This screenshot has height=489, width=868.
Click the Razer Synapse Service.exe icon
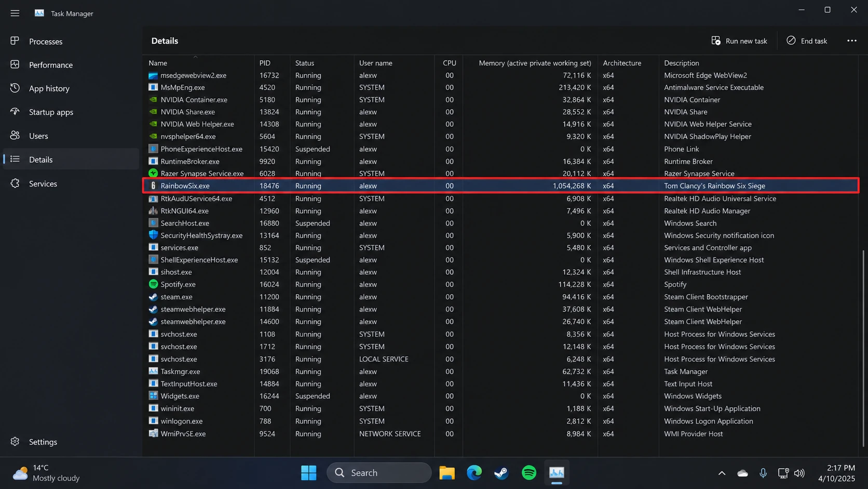click(x=153, y=174)
